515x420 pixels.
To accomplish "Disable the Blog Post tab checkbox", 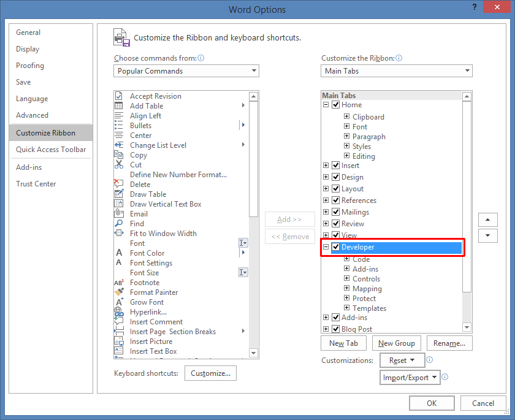I will [x=335, y=329].
